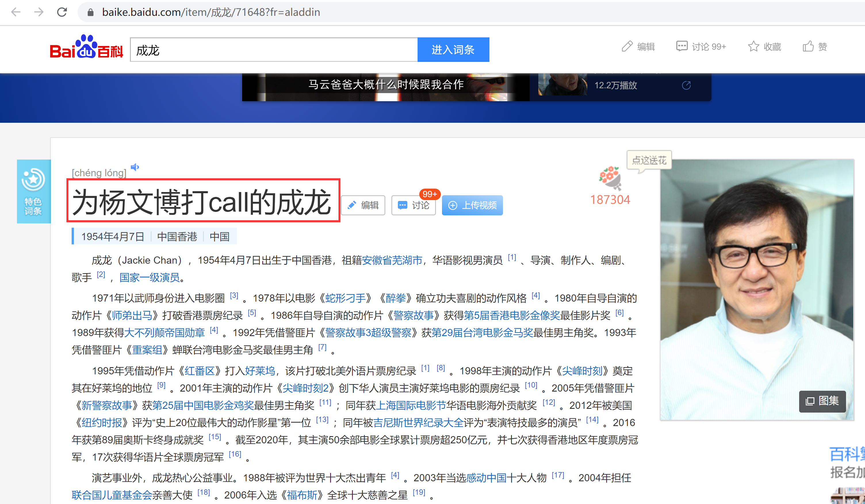Click the 特色词条 badge

pyautogui.click(x=34, y=191)
